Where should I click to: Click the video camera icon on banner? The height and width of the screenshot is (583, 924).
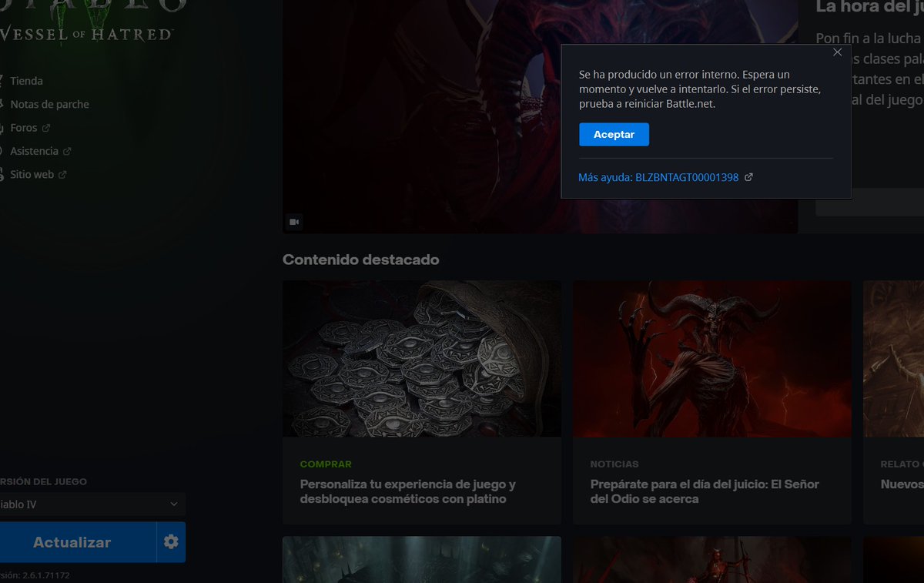click(x=294, y=222)
